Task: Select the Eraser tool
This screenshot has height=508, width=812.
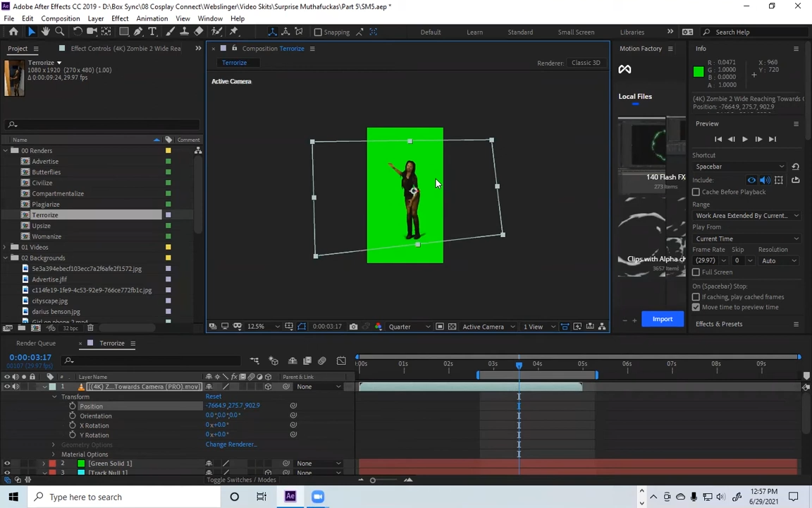Action: click(x=199, y=32)
